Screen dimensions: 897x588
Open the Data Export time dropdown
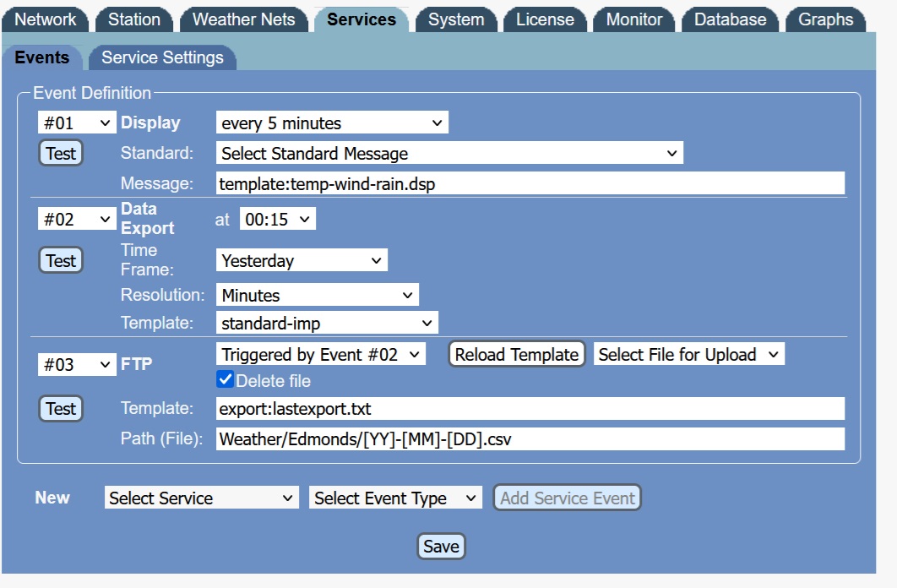pos(277,220)
